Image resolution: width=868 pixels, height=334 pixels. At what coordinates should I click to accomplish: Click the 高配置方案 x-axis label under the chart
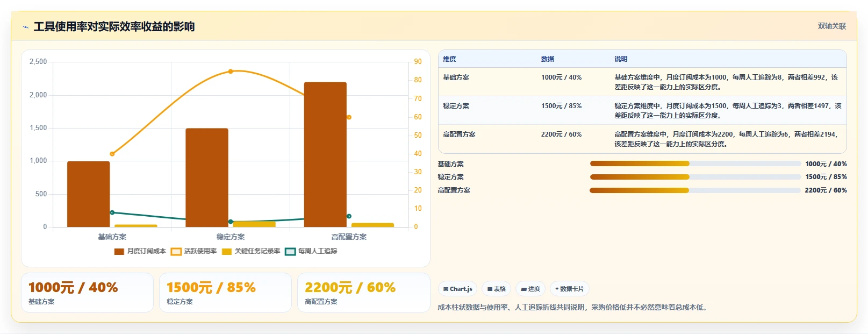click(x=349, y=237)
